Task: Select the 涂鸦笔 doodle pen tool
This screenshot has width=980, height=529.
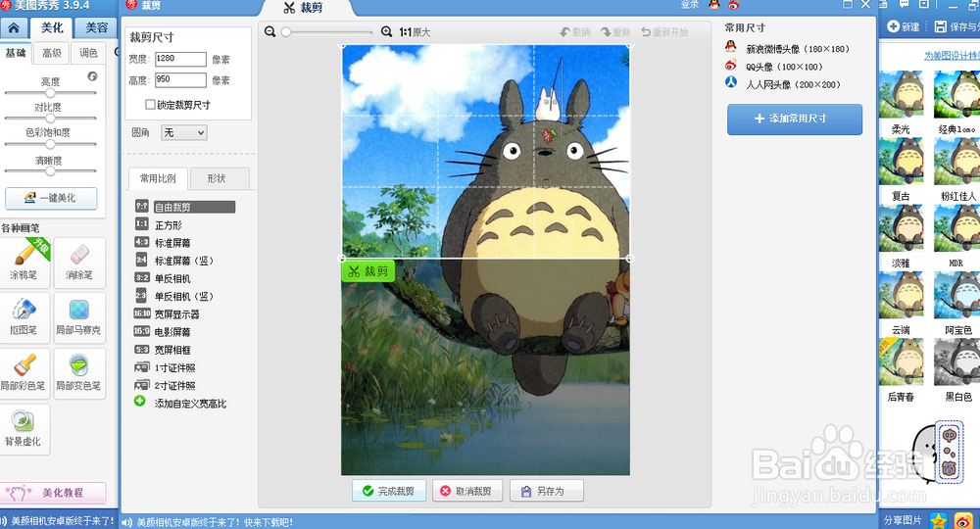Action: [24, 262]
